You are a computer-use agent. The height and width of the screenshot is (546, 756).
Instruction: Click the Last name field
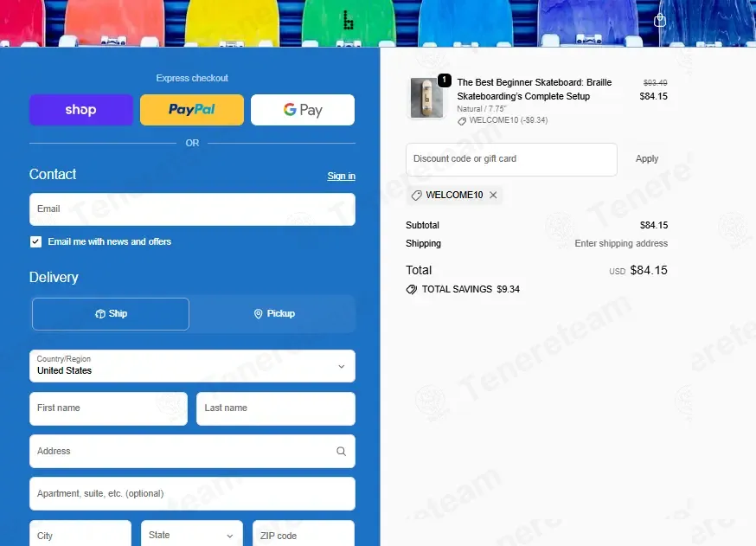click(276, 408)
